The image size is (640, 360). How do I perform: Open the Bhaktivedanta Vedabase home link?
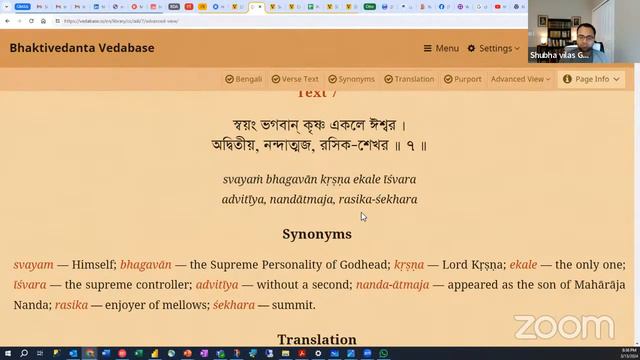[82, 48]
